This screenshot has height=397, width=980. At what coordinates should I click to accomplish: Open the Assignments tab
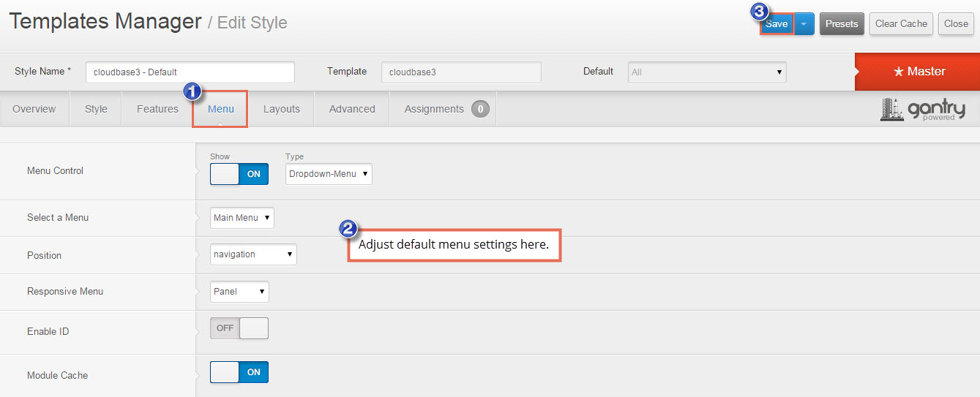(444, 109)
